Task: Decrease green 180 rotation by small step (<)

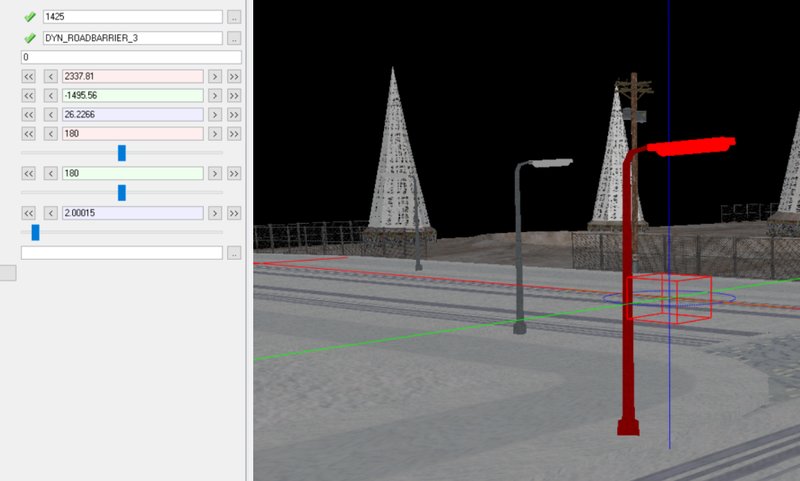Action: click(x=51, y=173)
